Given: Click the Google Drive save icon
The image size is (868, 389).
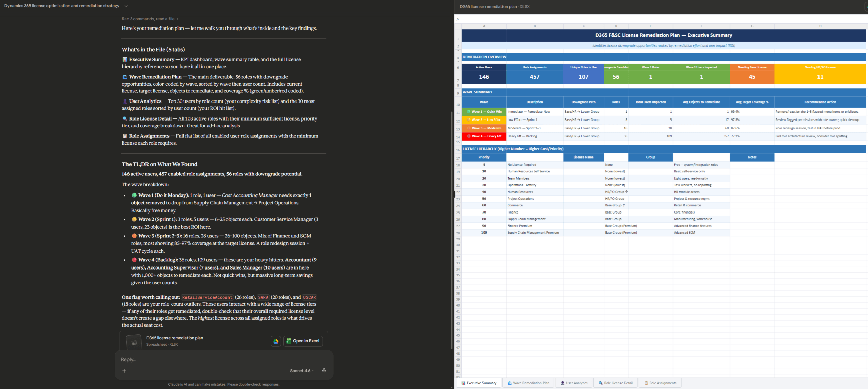Looking at the screenshot, I should tap(276, 341).
